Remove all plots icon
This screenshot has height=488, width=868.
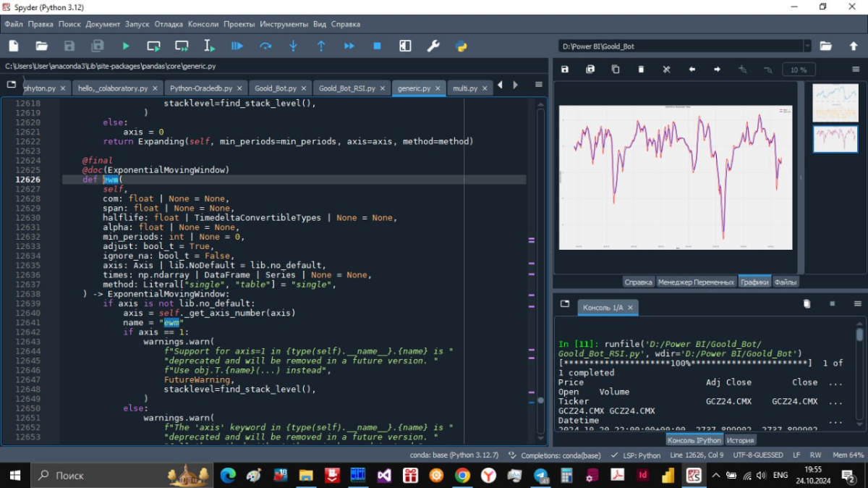666,70
